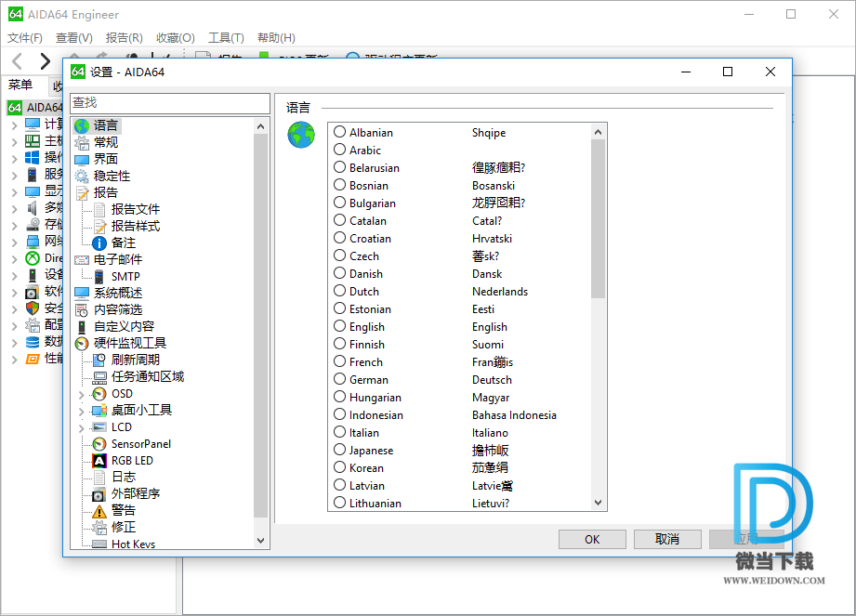856x616 pixels.
Task: Expand the speaker-icon node in main window
Action: coord(15,209)
